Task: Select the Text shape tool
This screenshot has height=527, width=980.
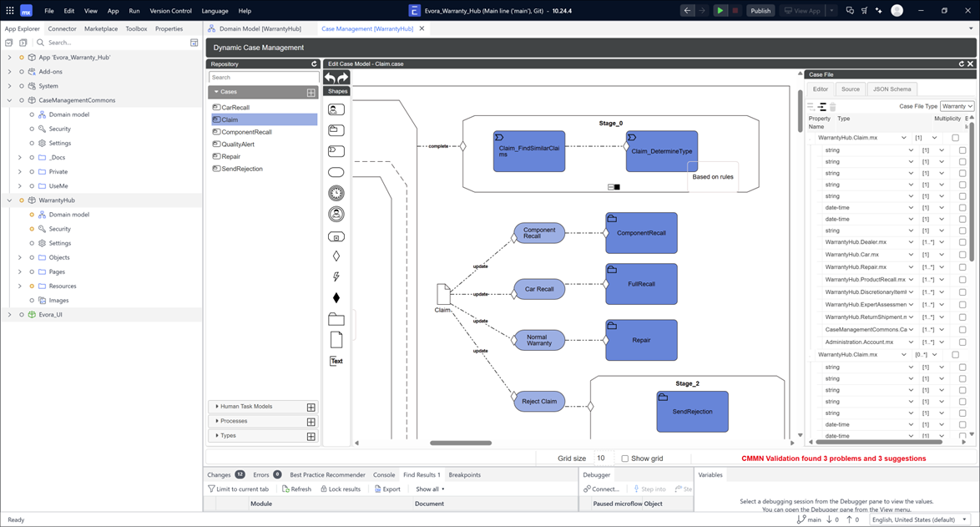Action: [336, 361]
